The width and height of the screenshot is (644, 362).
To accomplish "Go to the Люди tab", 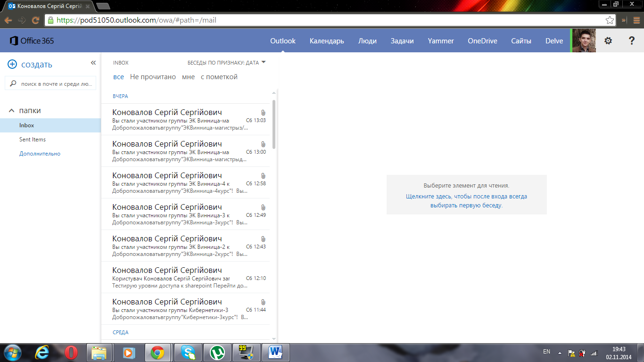I will tap(367, 41).
